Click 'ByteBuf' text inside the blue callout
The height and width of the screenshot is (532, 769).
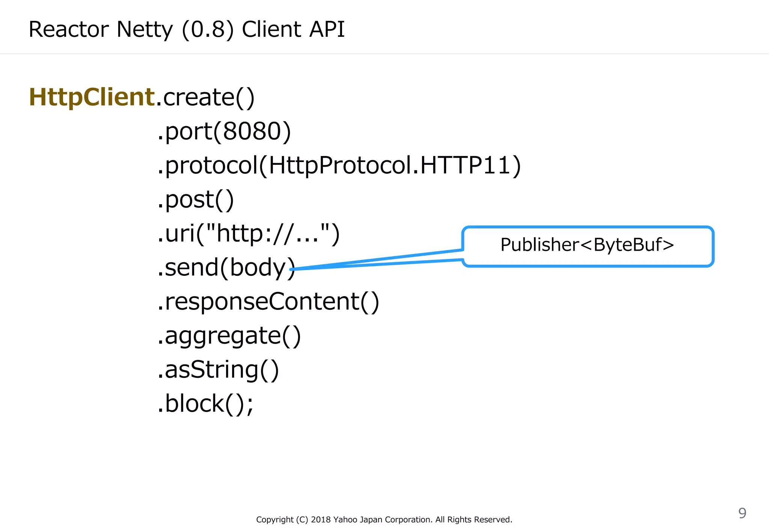pos(628,245)
